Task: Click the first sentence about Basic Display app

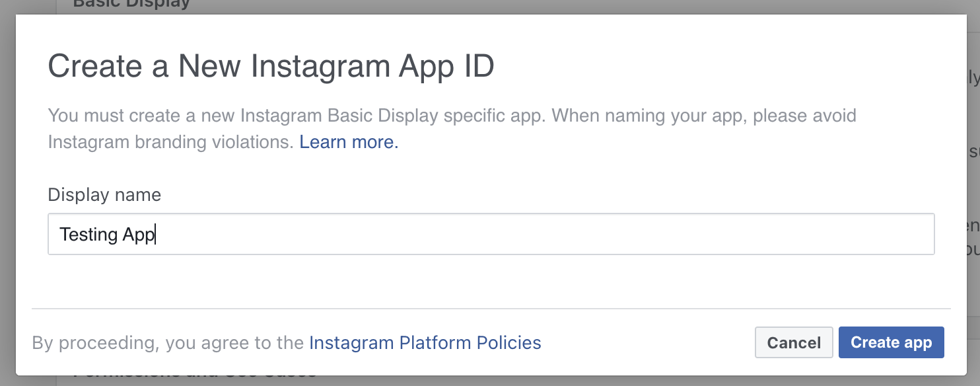Action: [x=297, y=116]
